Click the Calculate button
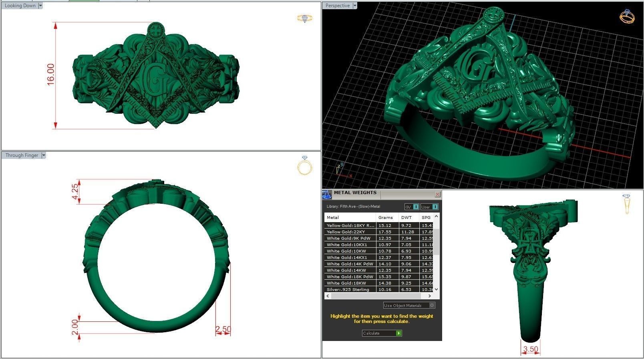This screenshot has height=359, width=644. click(x=382, y=333)
